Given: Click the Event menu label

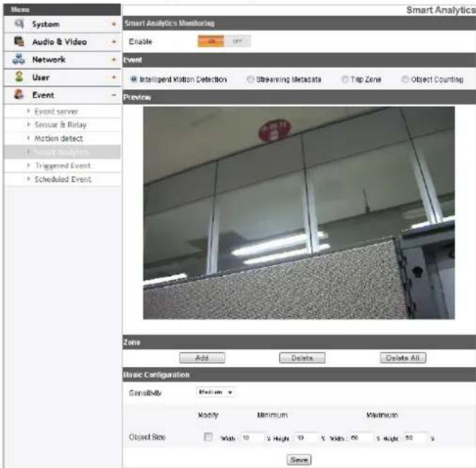Looking at the screenshot, I should [43, 95].
